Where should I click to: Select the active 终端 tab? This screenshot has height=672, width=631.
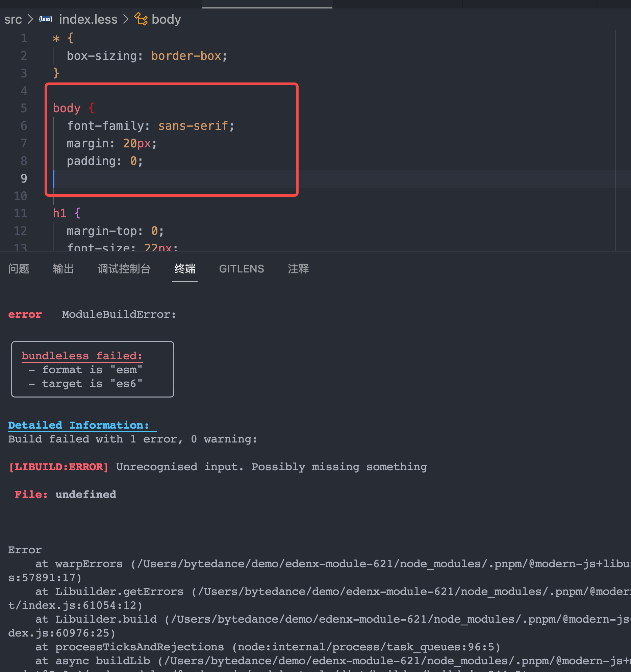coord(185,269)
